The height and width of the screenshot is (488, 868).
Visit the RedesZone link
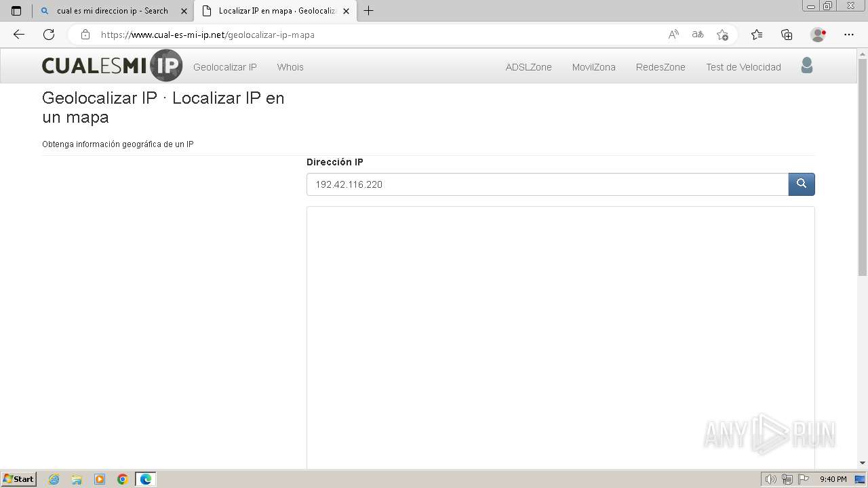coord(660,67)
